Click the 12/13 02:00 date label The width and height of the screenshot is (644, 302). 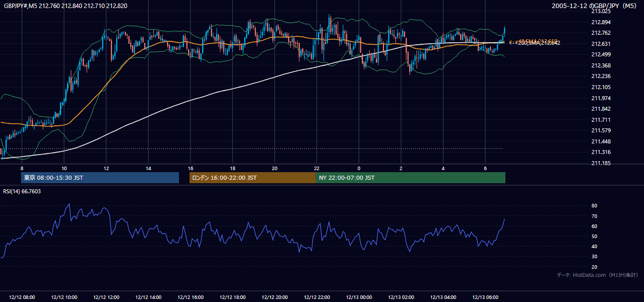click(401, 297)
